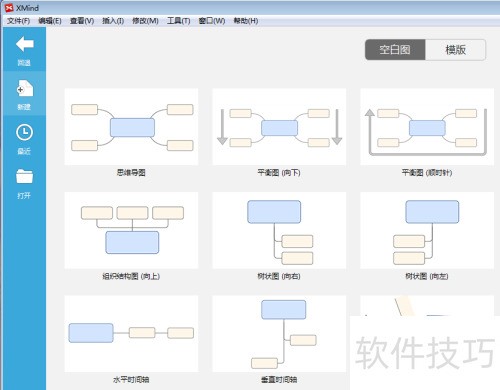This screenshot has width=500, height=390.
Task: Click the Open (打开) folder icon
Action: click(24, 176)
